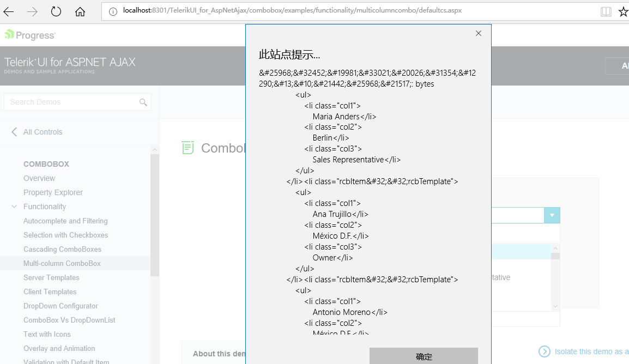Open the browser home page icon
The width and height of the screenshot is (629, 364).
(x=80, y=11)
